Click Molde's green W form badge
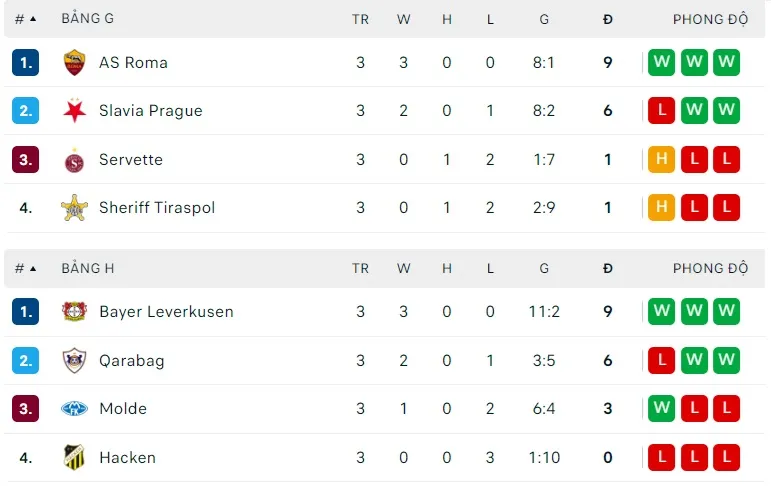This screenshot has width=771, height=486. pyautogui.click(x=661, y=409)
